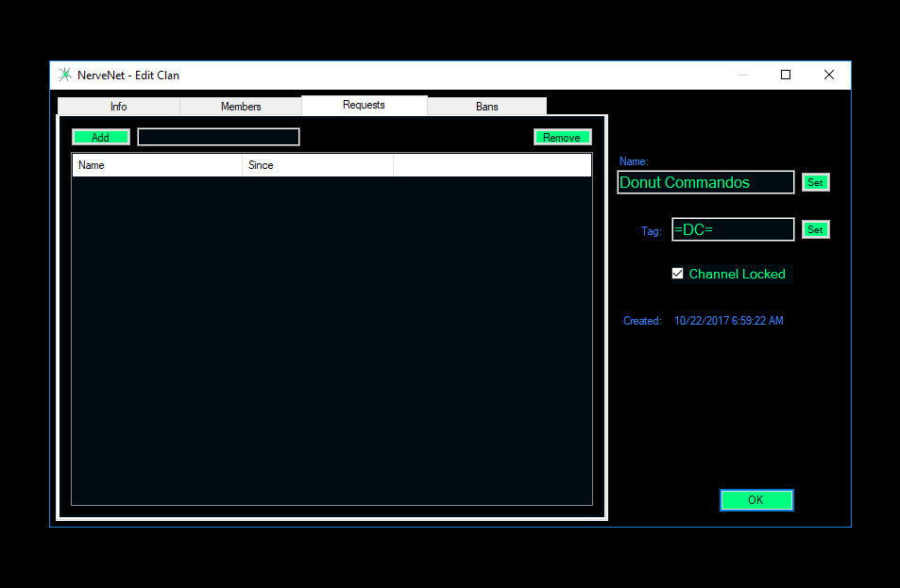900x588 pixels.
Task: Confirm with the OK button
Action: click(756, 500)
